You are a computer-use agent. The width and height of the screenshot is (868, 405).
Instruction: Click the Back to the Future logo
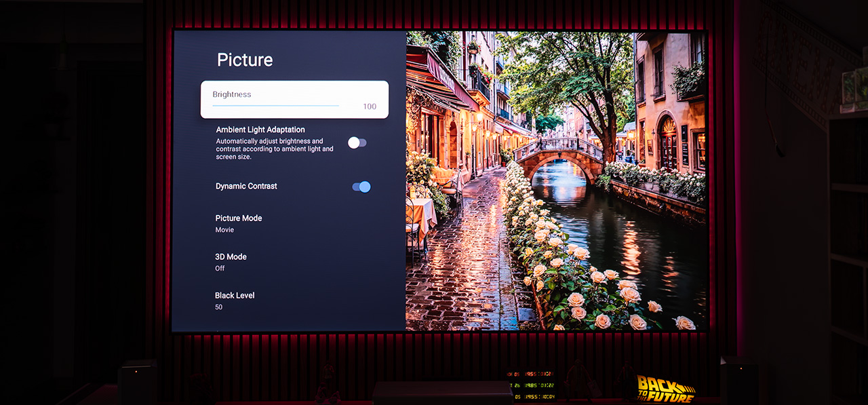pyautogui.click(x=665, y=389)
